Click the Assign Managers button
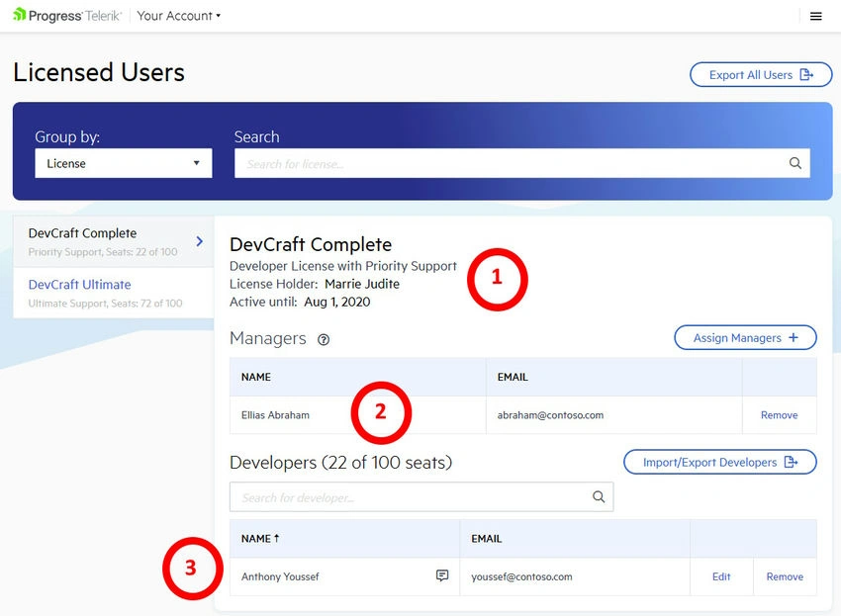Viewport: 841px width, 616px height. (x=745, y=338)
